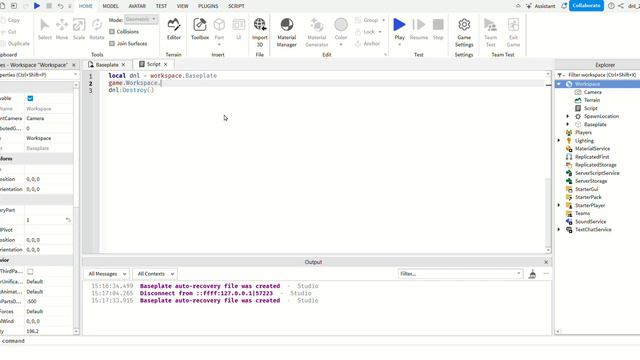Select StarterGui in Explorer

[x=586, y=189]
